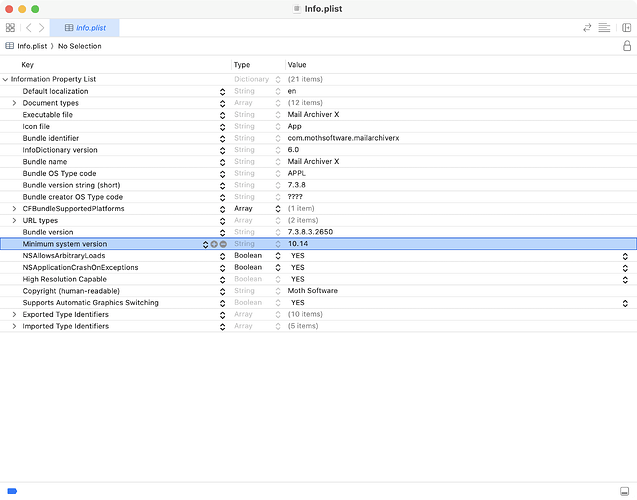Go back with the left arrow
Image resolution: width=637 pixels, height=500 pixels.
(x=28, y=28)
